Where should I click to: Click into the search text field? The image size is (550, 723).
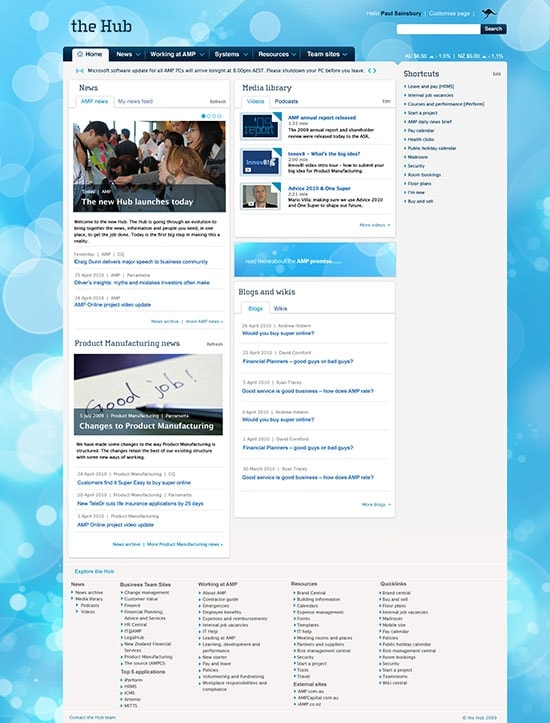pyautogui.click(x=438, y=29)
